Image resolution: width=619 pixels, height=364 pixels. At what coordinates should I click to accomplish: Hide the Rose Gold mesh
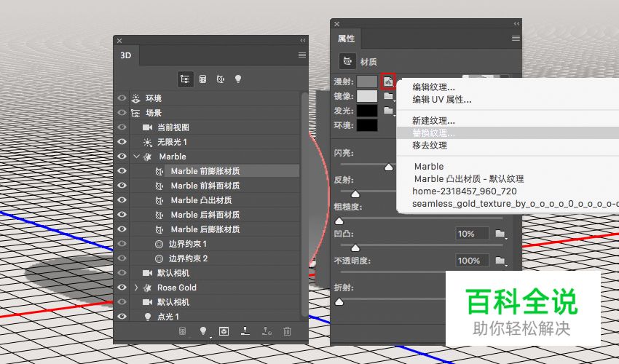point(122,288)
